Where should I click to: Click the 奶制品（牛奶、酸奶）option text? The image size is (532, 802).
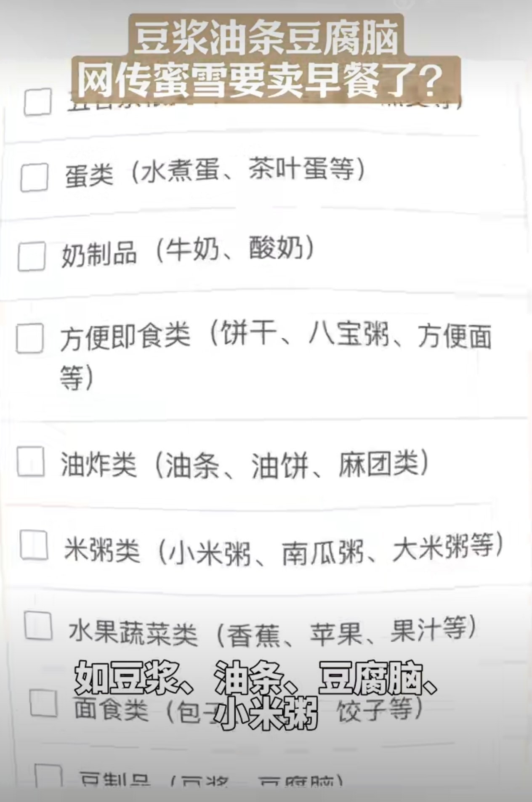pyautogui.click(x=188, y=252)
